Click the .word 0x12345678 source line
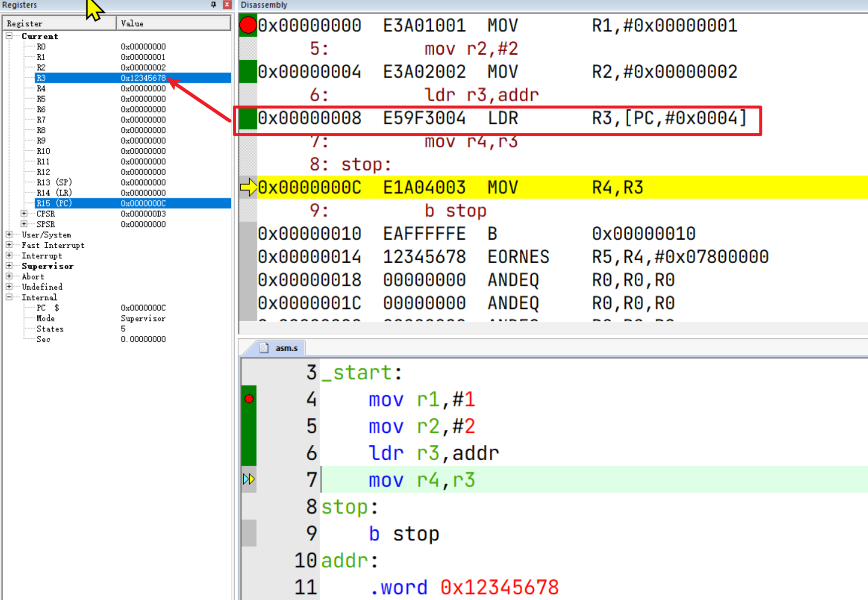This screenshot has width=868, height=600. [x=464, y=588]
